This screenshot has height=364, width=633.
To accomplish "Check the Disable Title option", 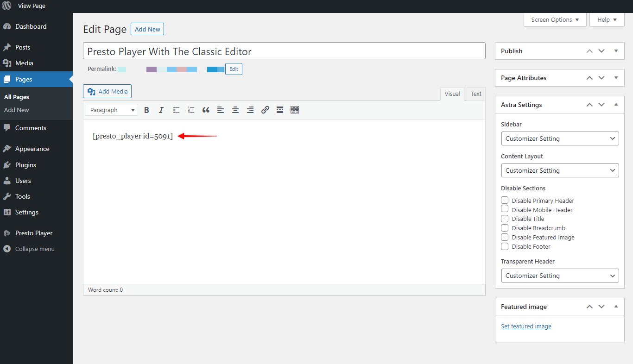I will pyautogui.click(x=505, y=218).
